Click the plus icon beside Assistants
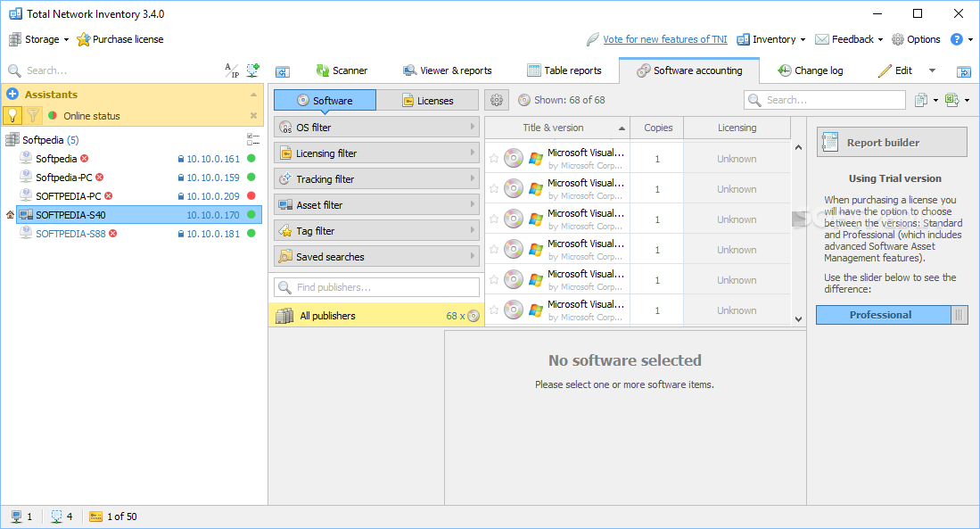 [12, 95]
